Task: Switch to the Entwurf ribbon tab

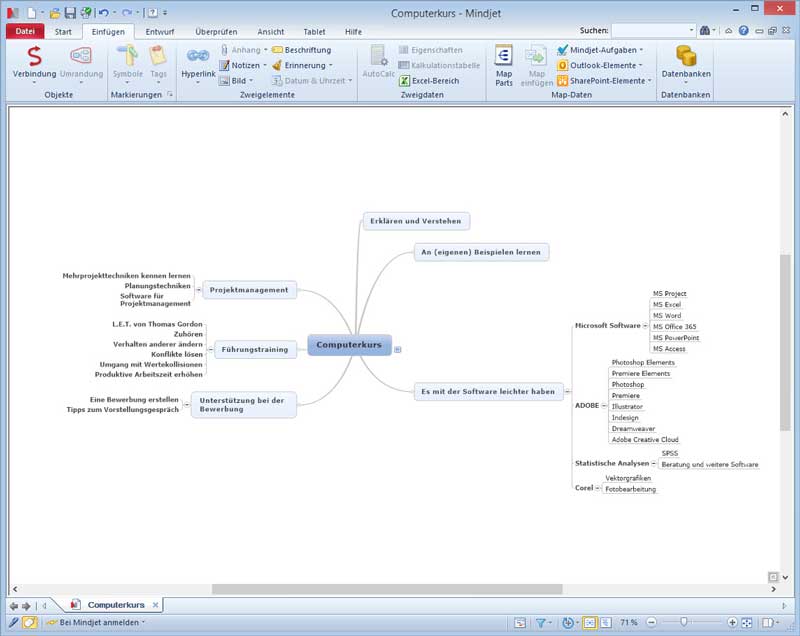Action: 160,31
